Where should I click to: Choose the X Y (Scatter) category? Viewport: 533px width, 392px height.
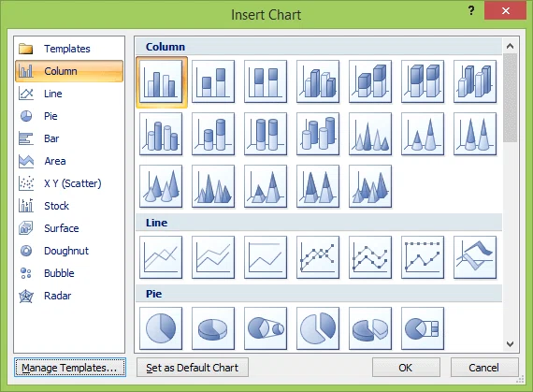(69, 183)
